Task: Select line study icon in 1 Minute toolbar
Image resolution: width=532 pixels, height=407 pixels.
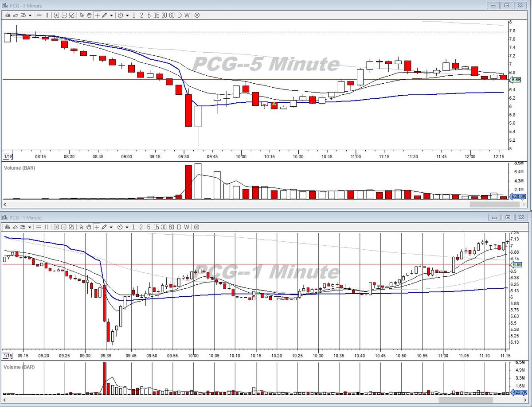Action: click(x=15, y=227)
